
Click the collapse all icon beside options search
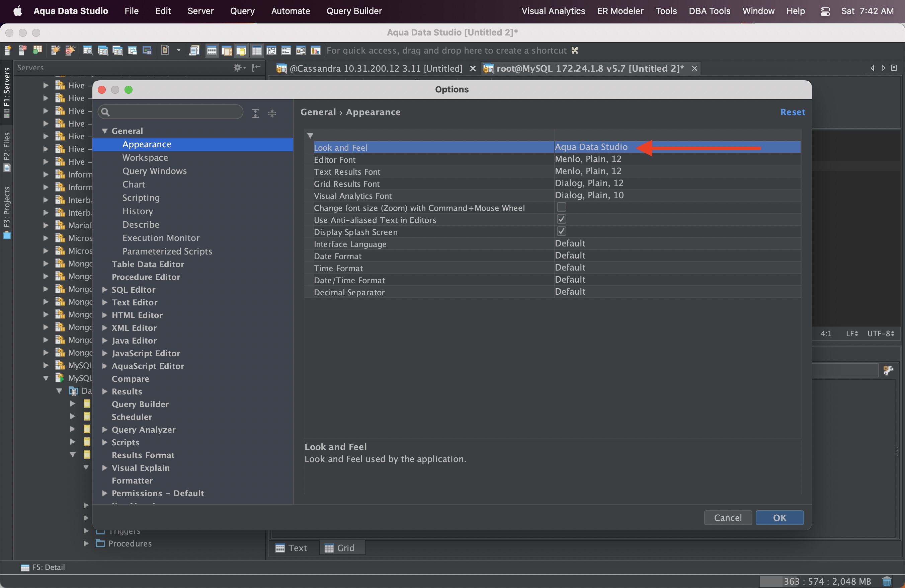272,113
